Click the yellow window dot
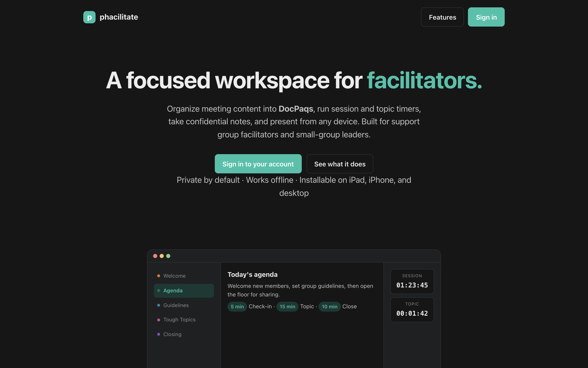The width and height of the screenshot is (588, 368). tap(161, 256)
